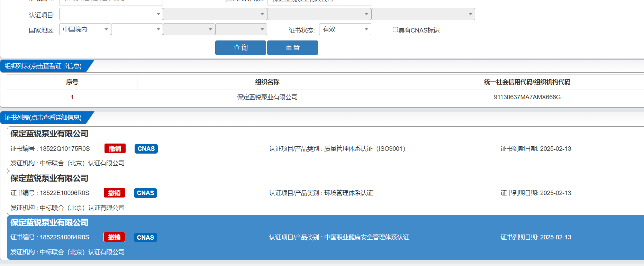
Task: Select the 证书列表 section tab
Action: point(44,118)
